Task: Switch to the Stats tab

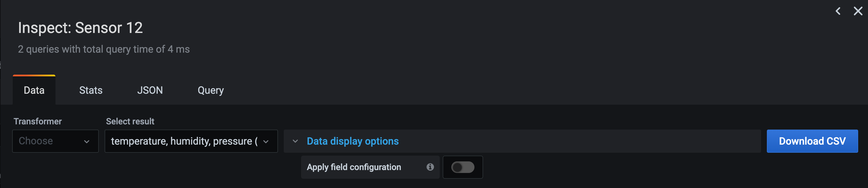Action: point(90,90)
